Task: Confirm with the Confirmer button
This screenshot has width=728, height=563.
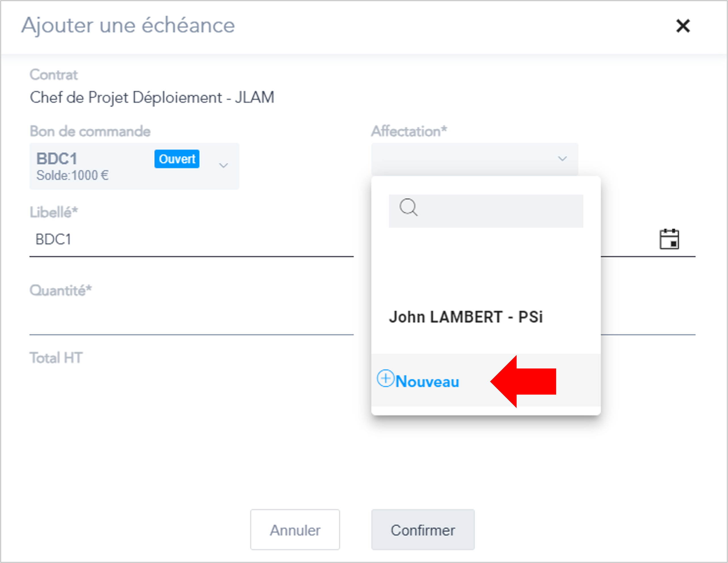Action: [423, 530]
